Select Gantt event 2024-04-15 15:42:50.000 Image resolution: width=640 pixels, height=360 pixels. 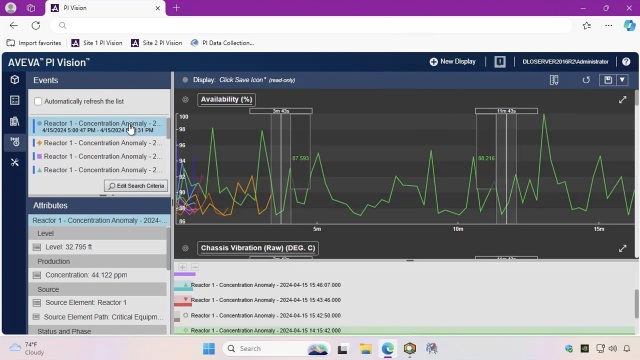click(x=266, y=316)
